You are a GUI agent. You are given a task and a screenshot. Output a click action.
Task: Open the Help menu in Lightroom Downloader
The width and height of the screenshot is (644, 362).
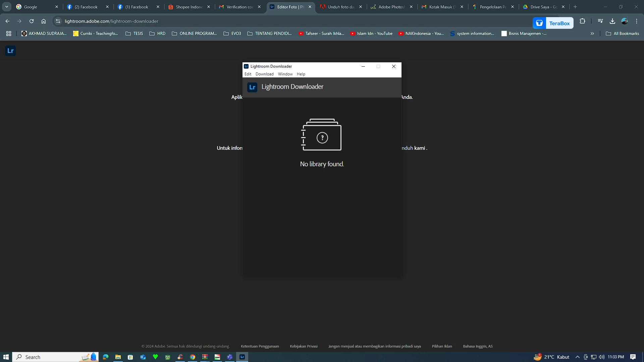pos(301,74)
